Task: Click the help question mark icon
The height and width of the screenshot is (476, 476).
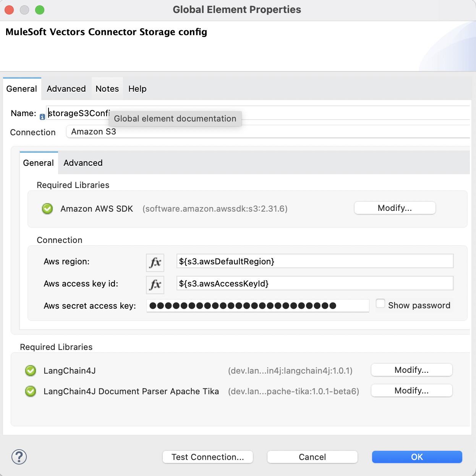Action: pyautogui.click(x=19, y=457)
